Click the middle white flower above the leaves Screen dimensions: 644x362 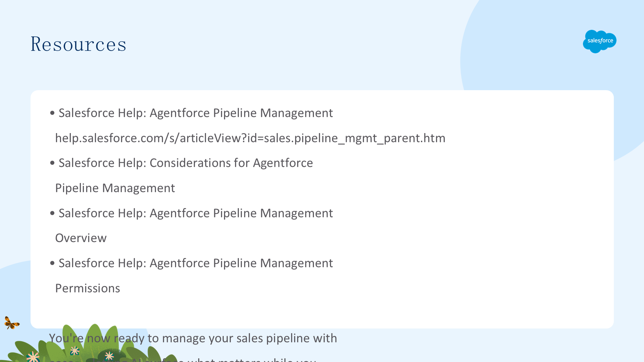coord(74,351)
